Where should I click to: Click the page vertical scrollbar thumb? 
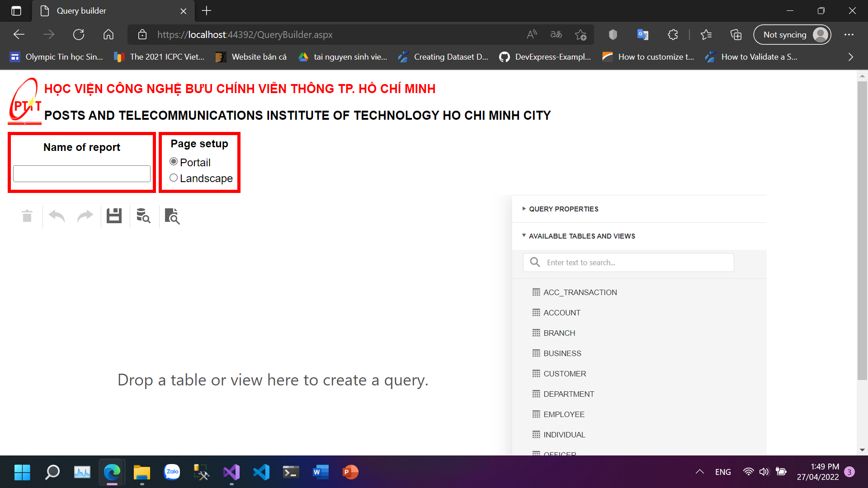click(x=862, y=230)
